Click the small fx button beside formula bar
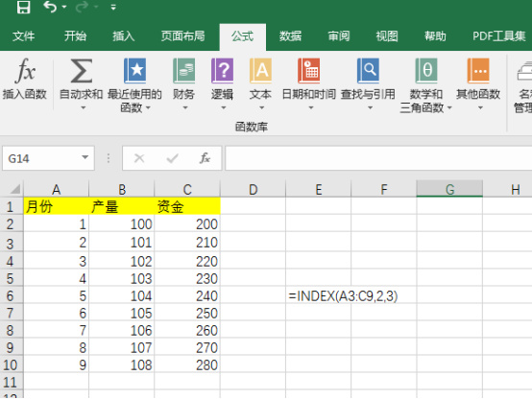 205,158
